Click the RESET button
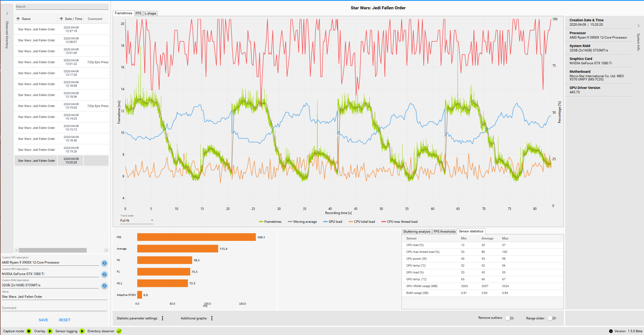 pos(65,320)
